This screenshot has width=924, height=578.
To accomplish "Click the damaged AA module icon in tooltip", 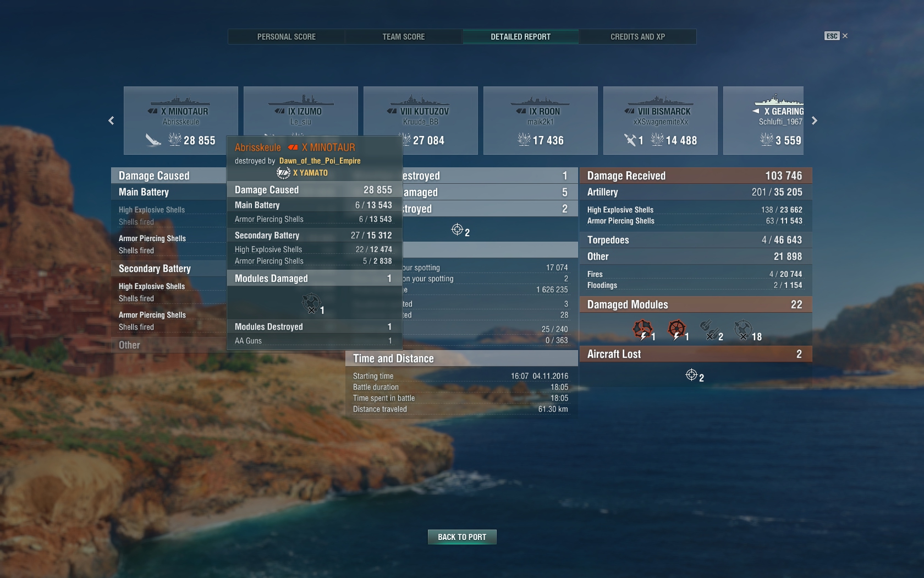I will pyautogui.click(x=311, y=303).
